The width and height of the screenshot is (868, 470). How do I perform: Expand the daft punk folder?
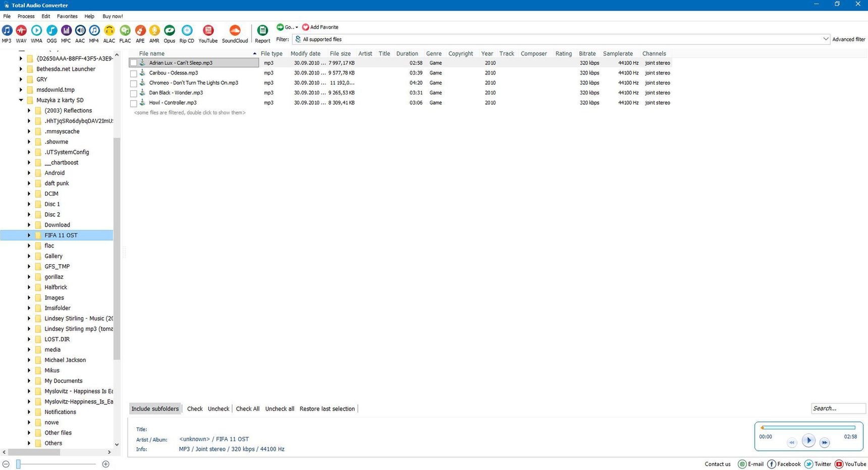pyautogui.click(x=29, y=184)
